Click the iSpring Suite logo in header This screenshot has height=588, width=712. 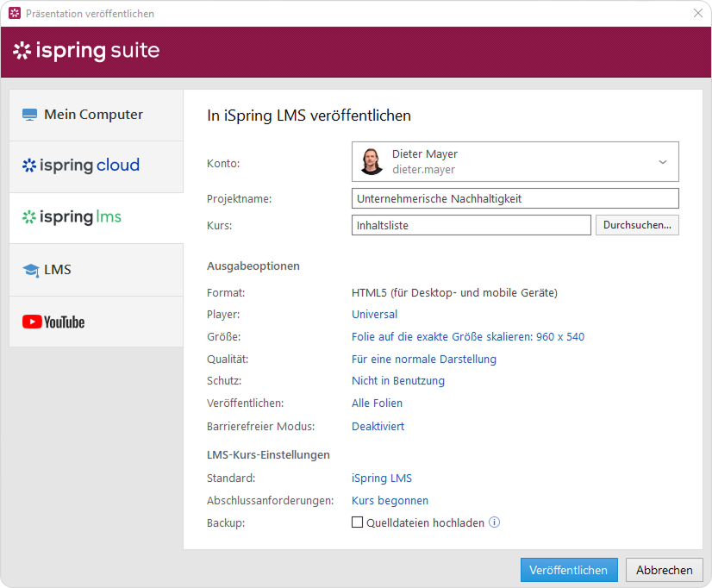(x=86, y=51)
